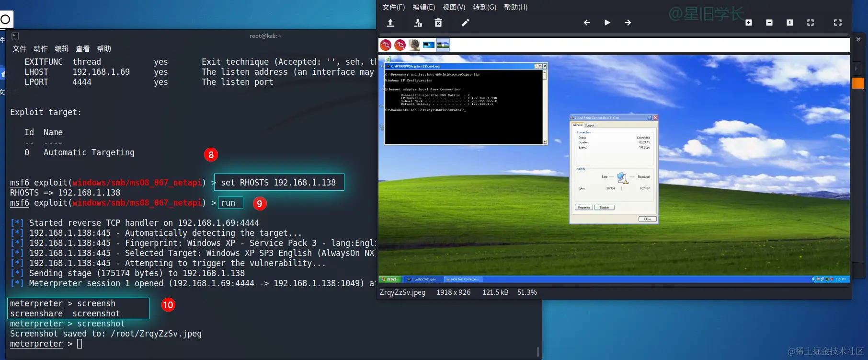Screen dimensions: 868x360
Task: Click the LPORT 4444 value in terminal
Action: (x=82, y=82)
